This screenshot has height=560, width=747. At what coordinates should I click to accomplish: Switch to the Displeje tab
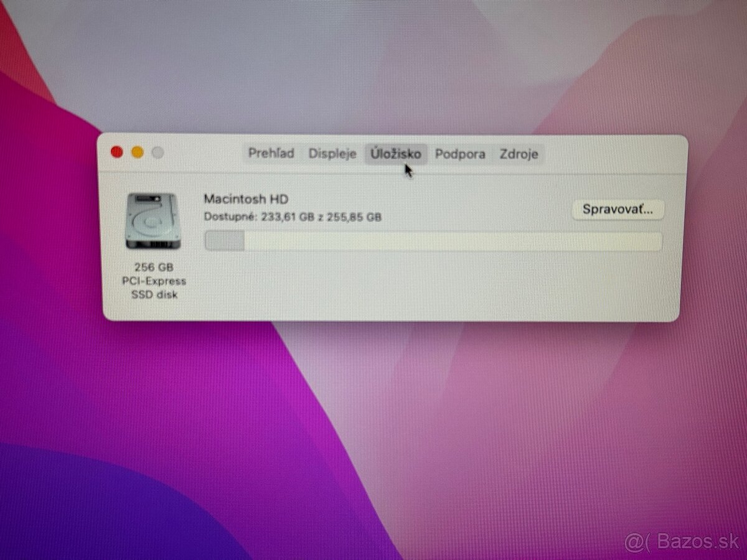click(x=332, y=154)
